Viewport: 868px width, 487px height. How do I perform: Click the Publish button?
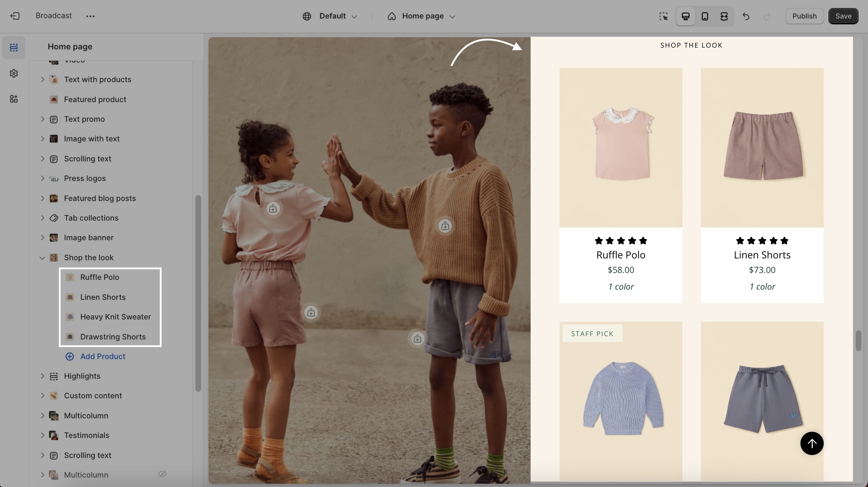pyautogui.click(x=804, y=16)
